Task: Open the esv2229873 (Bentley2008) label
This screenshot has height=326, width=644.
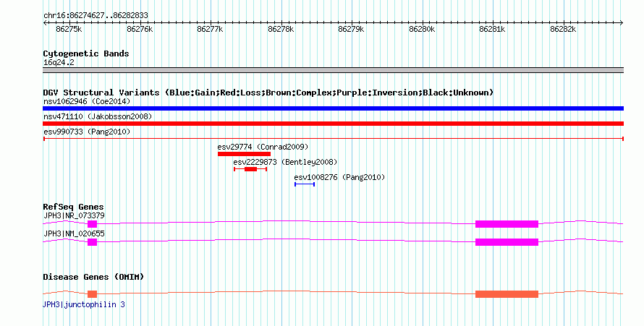Action: click(x=285, y=162)
